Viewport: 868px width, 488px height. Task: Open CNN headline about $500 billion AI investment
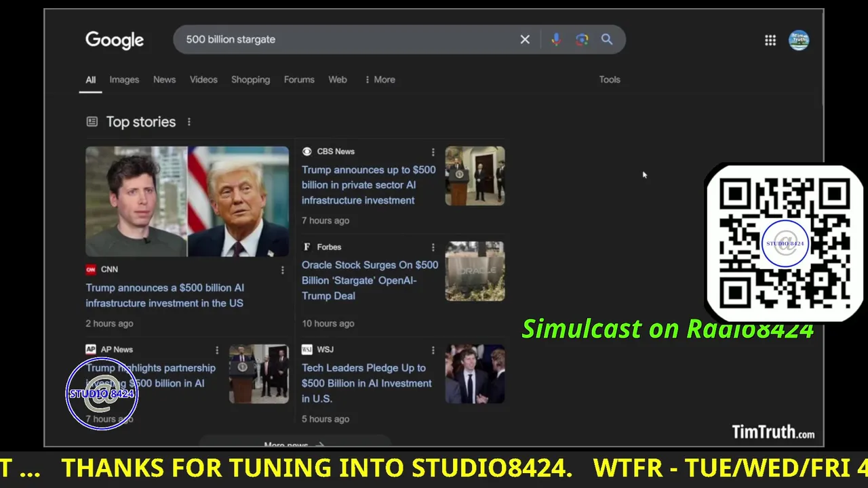(x=165, y=296)
